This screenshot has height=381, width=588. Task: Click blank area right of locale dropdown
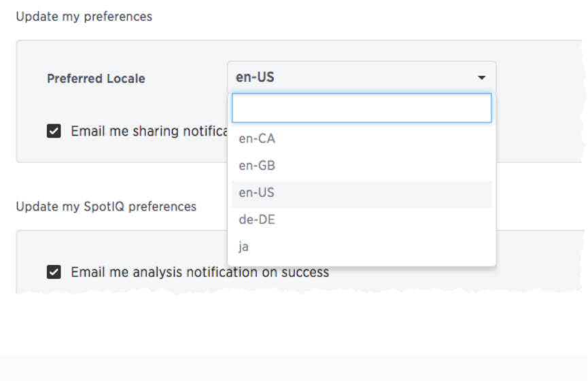coord(539,77)
